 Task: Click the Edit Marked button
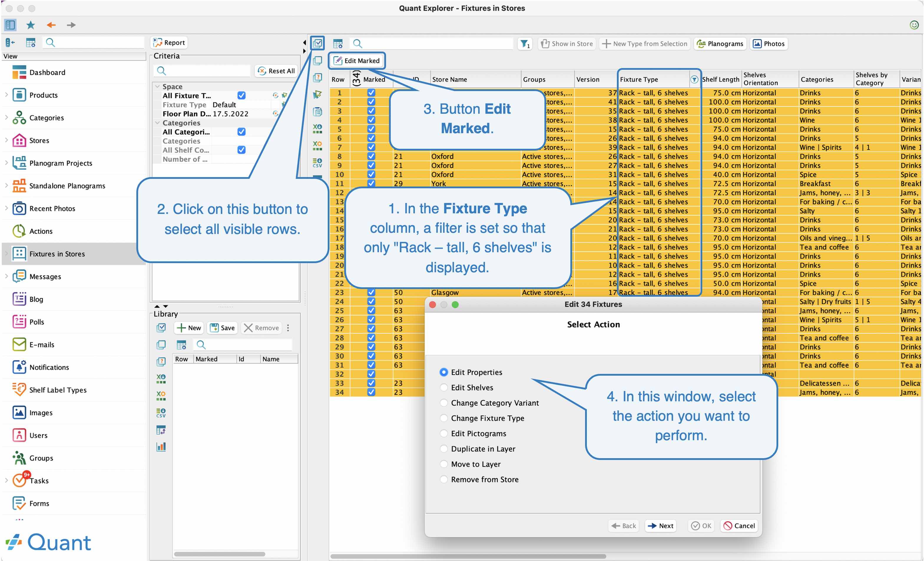(357, 60)
